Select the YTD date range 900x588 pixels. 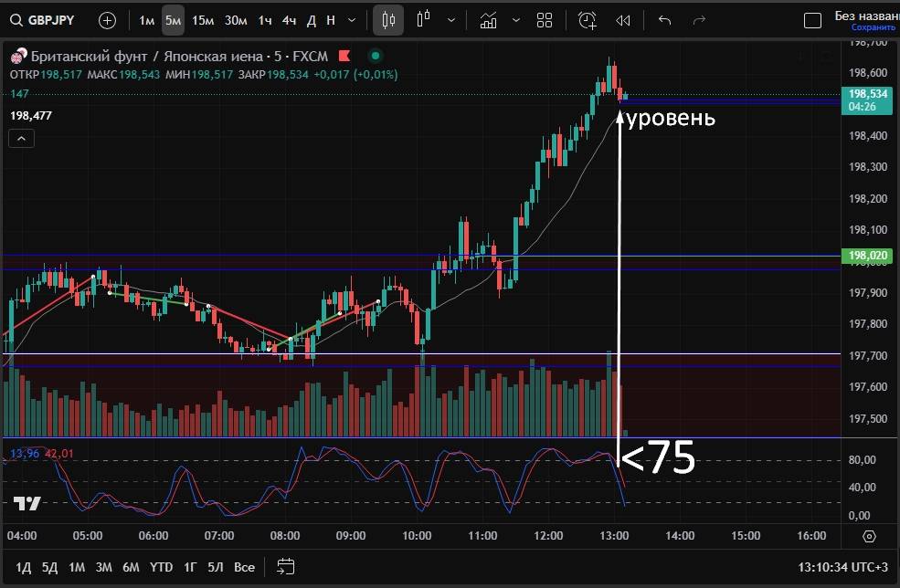(162, 567)
